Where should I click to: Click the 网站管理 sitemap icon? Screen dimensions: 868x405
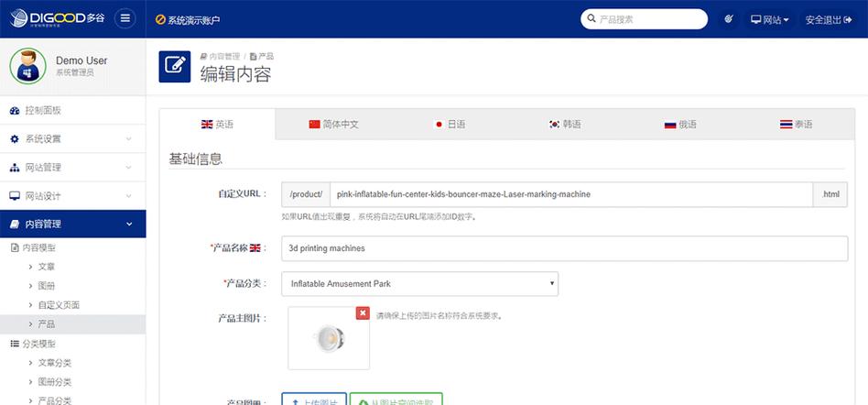coord(15,168)
